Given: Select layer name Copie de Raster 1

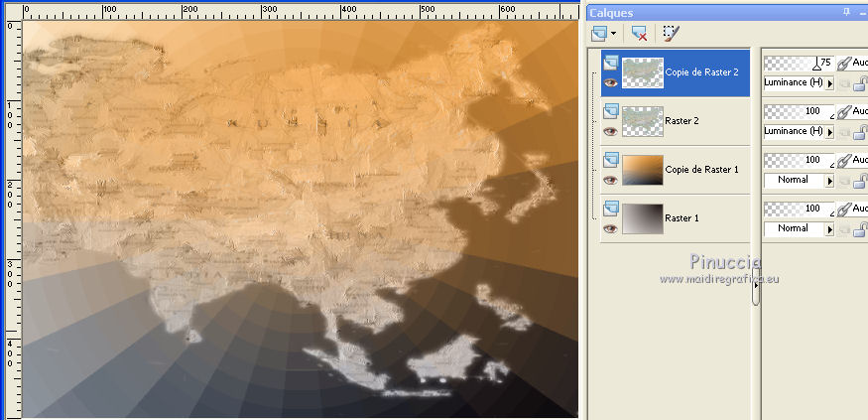Looking at the screenshot, I should 701,170.
